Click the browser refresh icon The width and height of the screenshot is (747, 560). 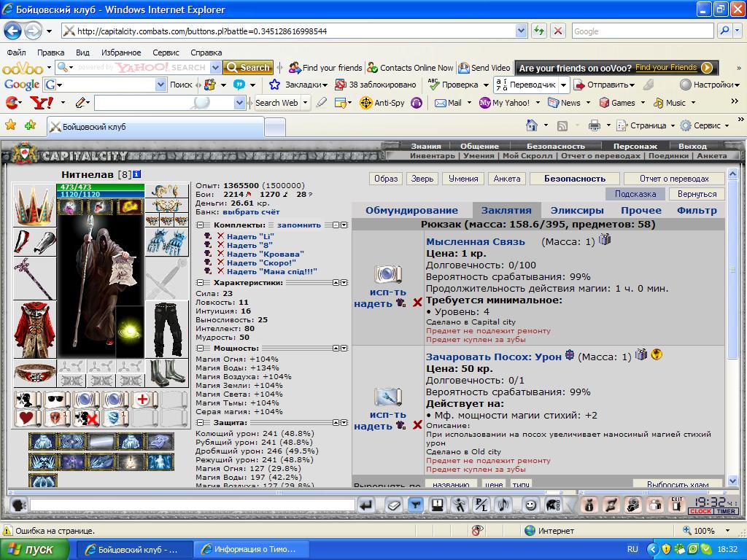pos(539,31)
